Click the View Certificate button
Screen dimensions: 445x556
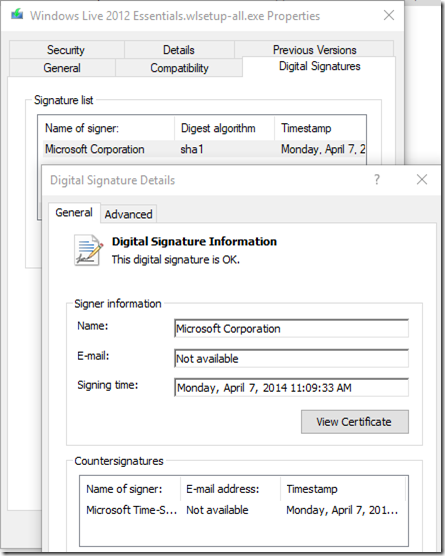click(355, 422)
